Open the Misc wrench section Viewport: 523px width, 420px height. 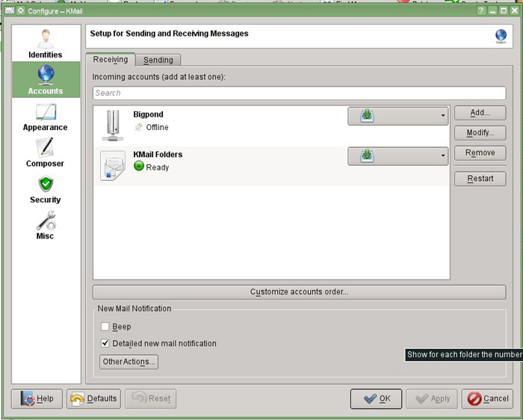(x=46, y=226)
